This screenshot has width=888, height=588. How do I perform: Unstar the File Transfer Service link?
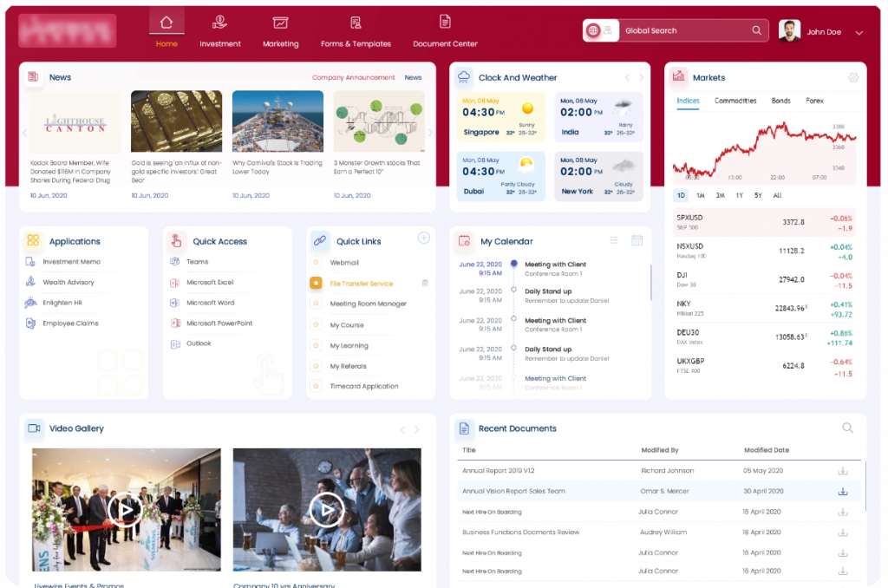pos(316,283)
